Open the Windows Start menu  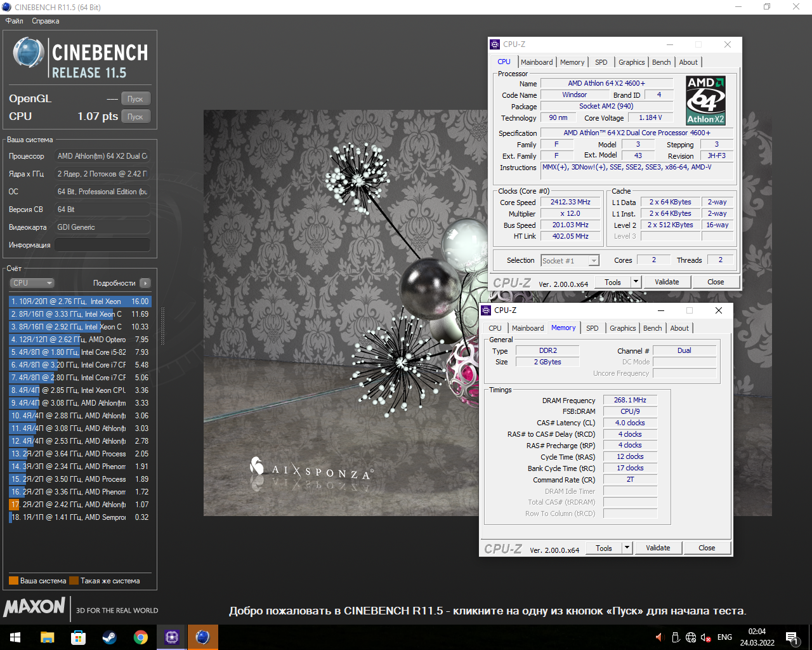15,637
